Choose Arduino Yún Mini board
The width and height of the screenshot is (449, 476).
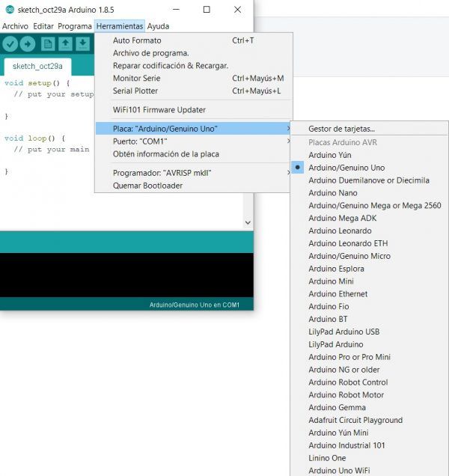point(370,433)
